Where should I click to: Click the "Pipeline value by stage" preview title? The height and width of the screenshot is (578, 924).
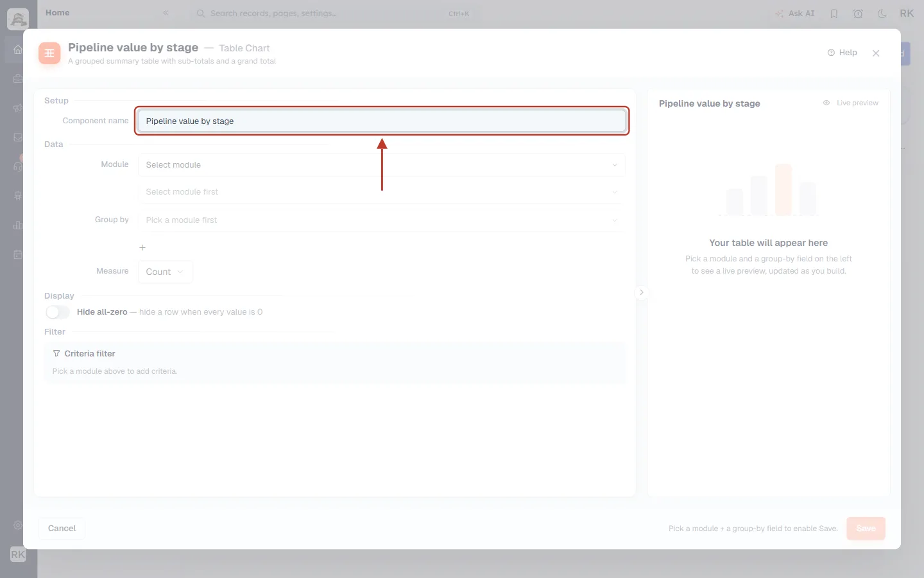click(710, 103)
